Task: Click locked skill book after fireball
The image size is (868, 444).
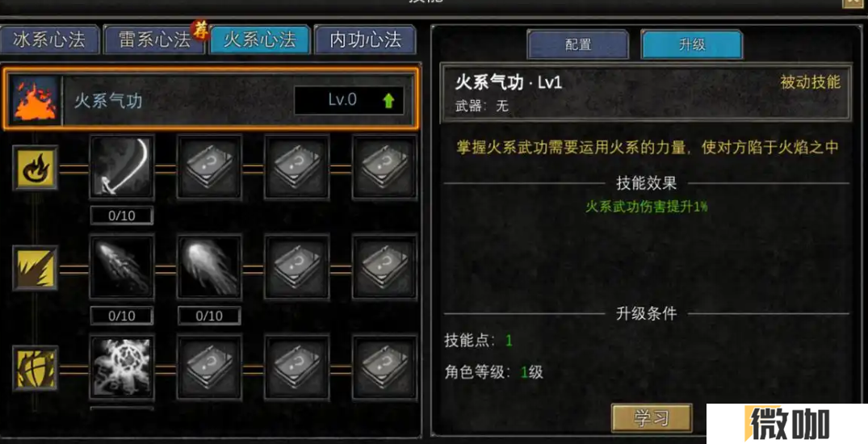Action: coord(296,267)
